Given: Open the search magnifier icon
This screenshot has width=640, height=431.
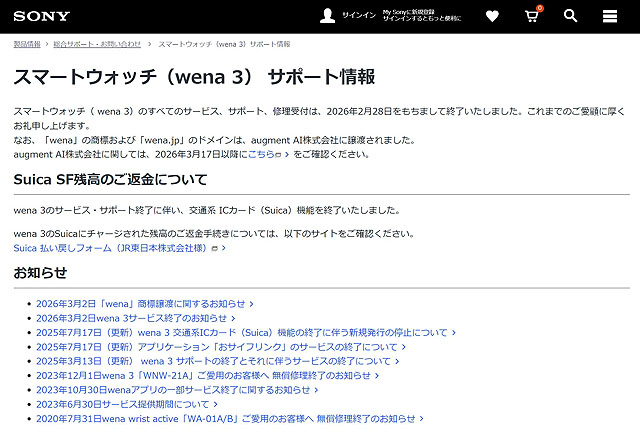Looking at the screenshot, I should click(x=571, y=16).
